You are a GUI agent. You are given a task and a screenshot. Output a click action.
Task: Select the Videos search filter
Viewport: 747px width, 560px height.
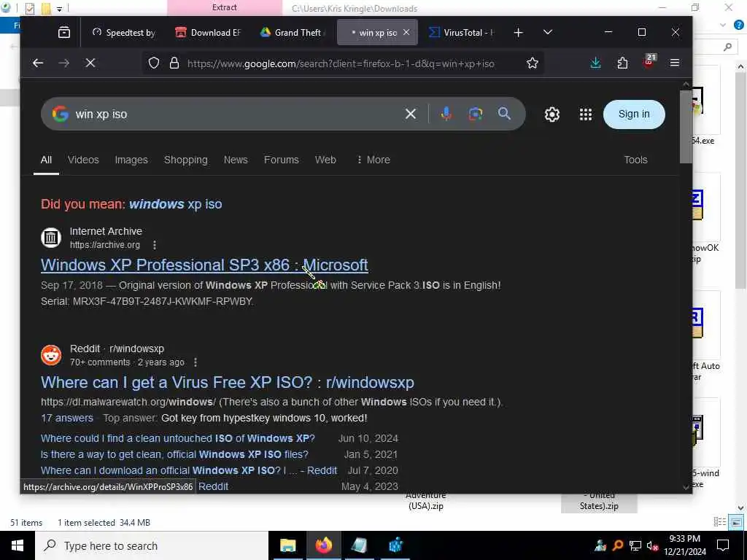[83, 160]
